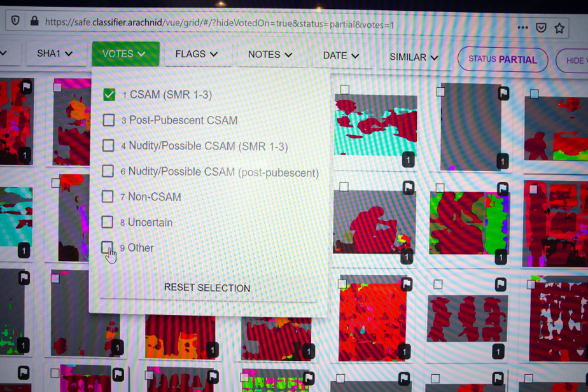This screenshot has height=392, width=588.
Task: Click RESET SELECTION in the votes panel
Action: [x=207, y=288]
